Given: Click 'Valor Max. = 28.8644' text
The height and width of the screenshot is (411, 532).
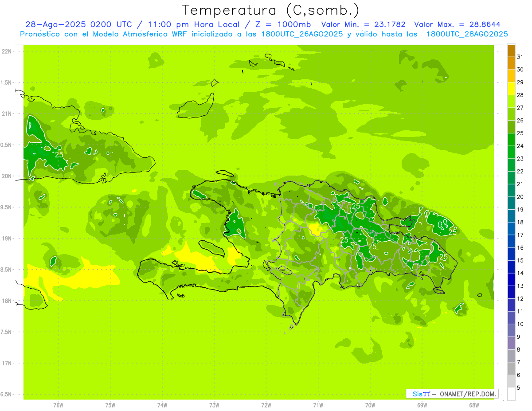Looking at the screenshot, I should point(458,25).
